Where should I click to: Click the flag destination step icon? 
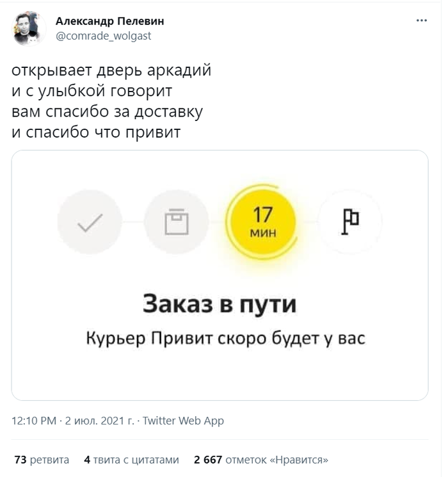[x=350, y=222]
